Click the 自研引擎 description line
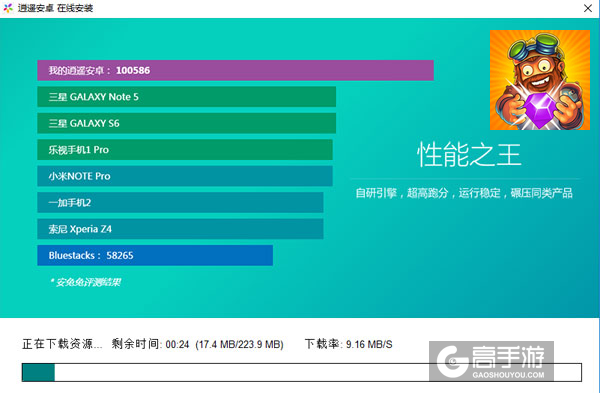600x393 pixels. pos(464,193)
